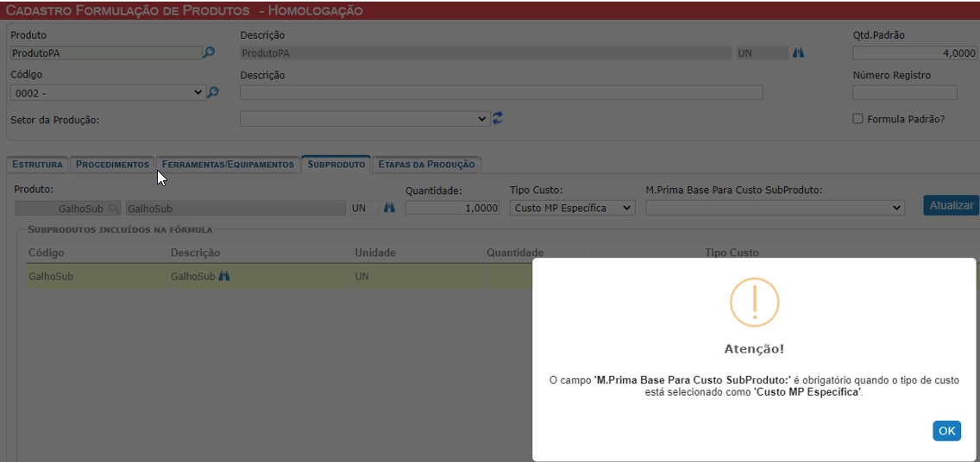Click the UN cell in the GalhoSub row
The height and width of the screenshot is (462, 980).
pyautogui.click(x=361, y=275)
